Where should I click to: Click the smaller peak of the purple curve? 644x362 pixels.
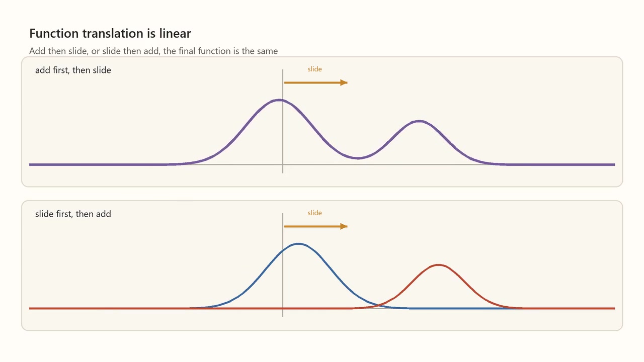[419, 121]
